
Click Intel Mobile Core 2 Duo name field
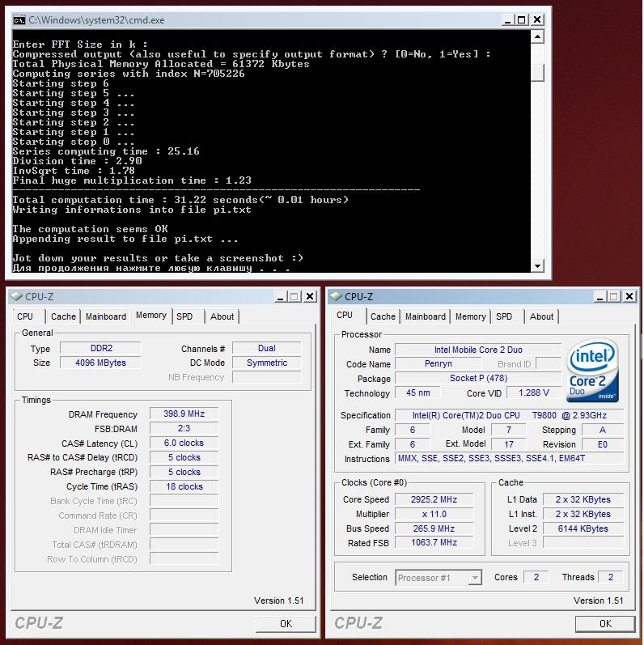(x=478, y=350)
